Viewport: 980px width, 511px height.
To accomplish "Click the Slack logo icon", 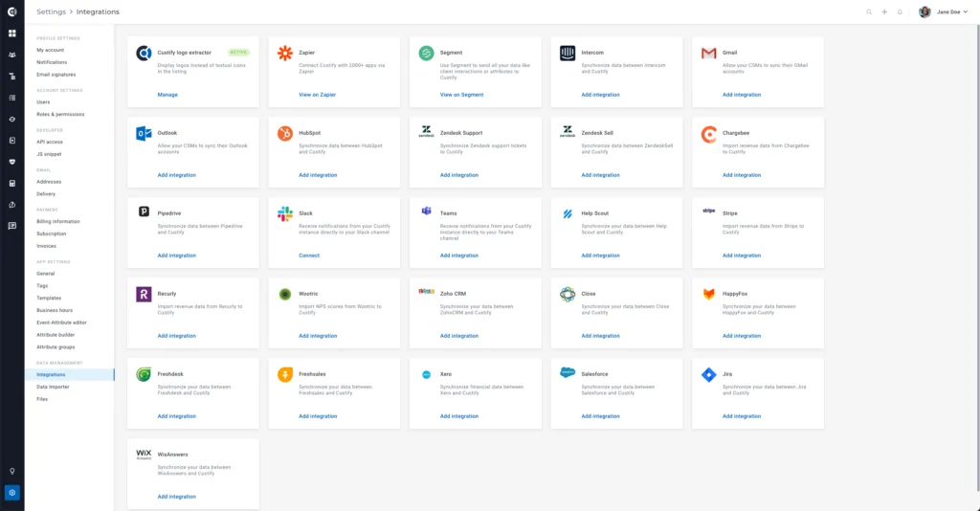I will [x=285, y=213].
